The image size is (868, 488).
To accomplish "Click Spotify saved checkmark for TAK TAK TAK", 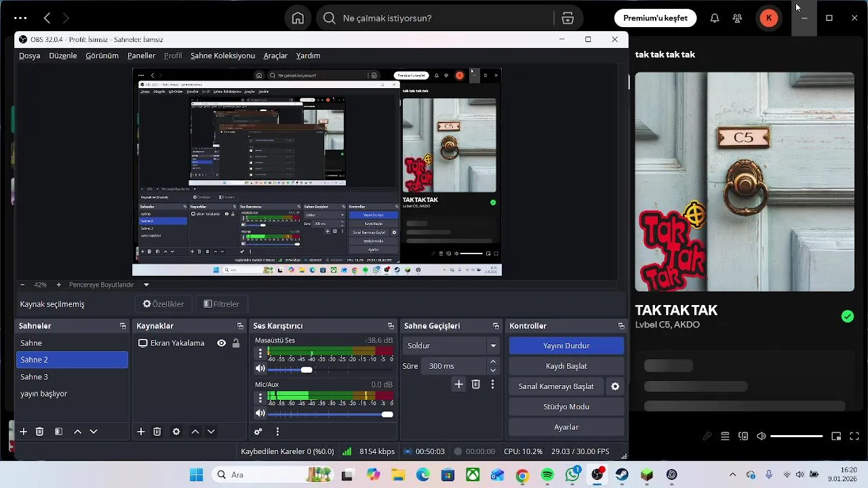I will click(x=848, y=316).
